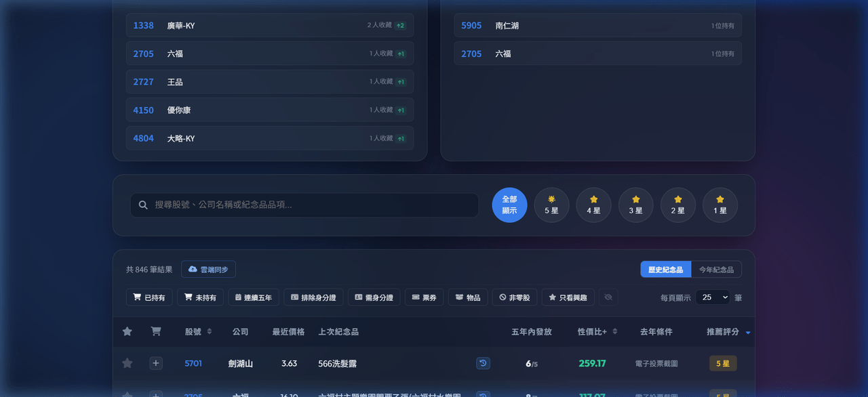This screenshot has width=868, height=397.
Task: Click the 上次紀念品 column header
Action: coord(338,332)
